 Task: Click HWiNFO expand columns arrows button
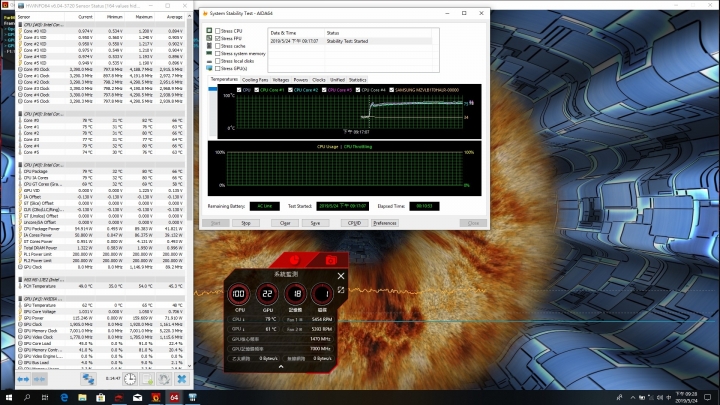click(23, 379)
